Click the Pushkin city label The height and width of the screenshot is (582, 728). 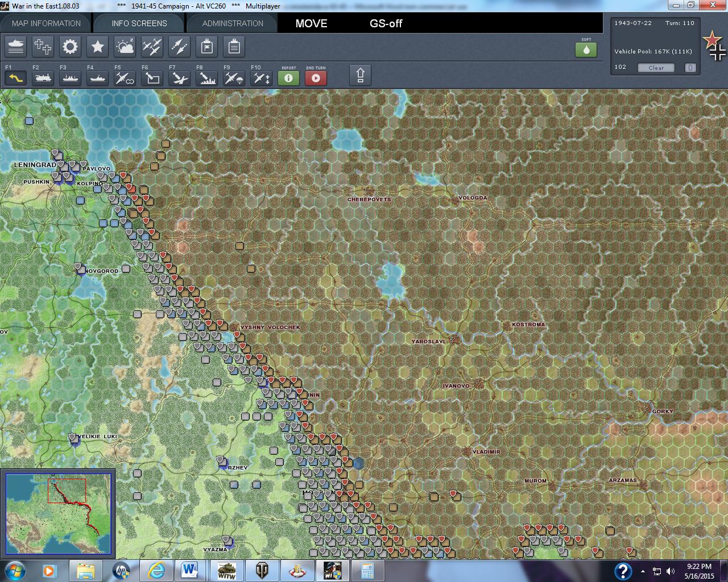[36, 182]
